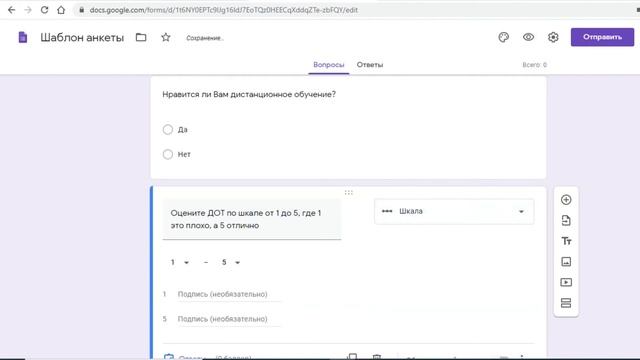The width and height of the screenshot is (640, 360).
Task: Open the Шкала question type dropdown
Action: [x=454, y=211]
